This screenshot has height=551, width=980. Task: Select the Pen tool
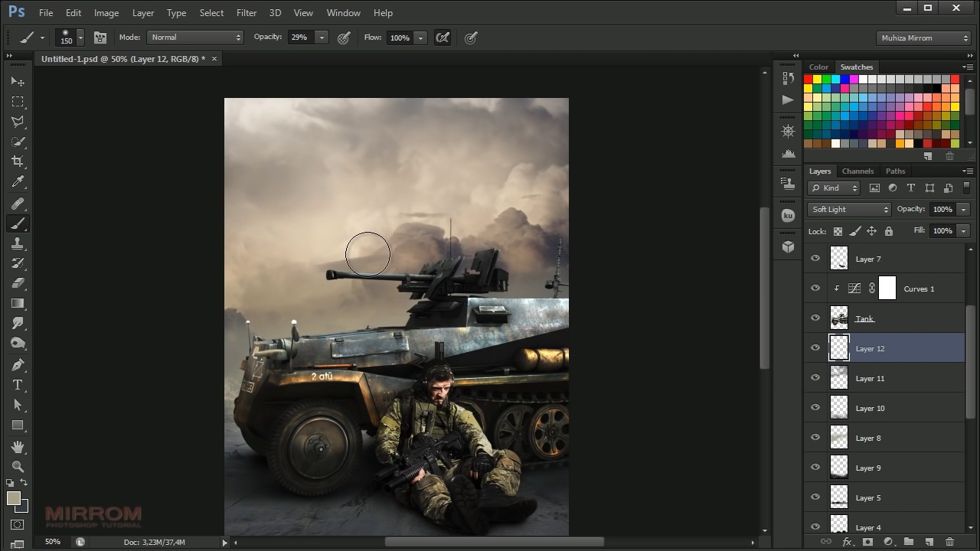[x=18, y=364]
